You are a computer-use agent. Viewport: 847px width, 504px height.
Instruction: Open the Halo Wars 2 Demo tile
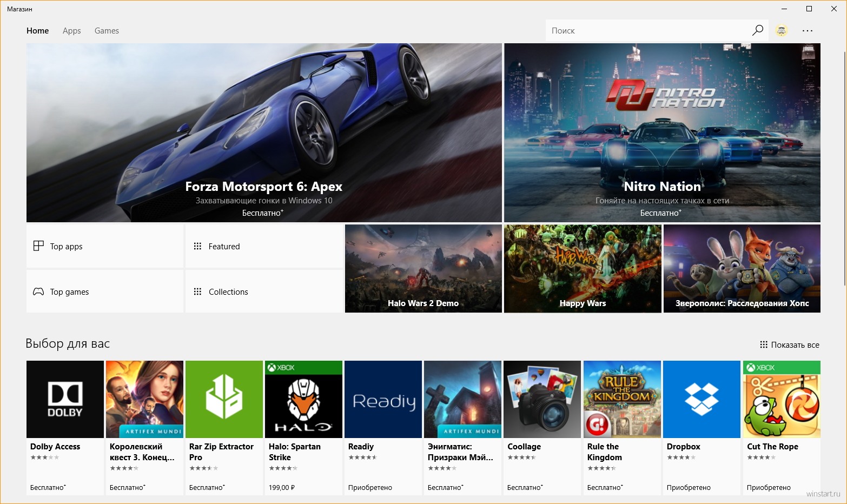[423, 268]
